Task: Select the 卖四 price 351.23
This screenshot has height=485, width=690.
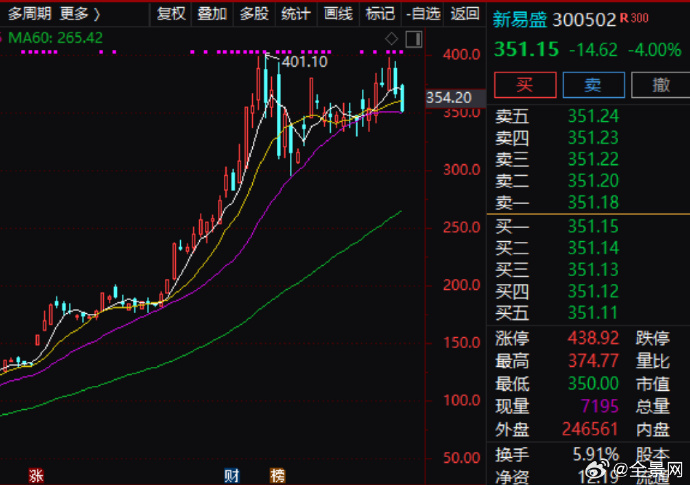Action: pos(593,138)
